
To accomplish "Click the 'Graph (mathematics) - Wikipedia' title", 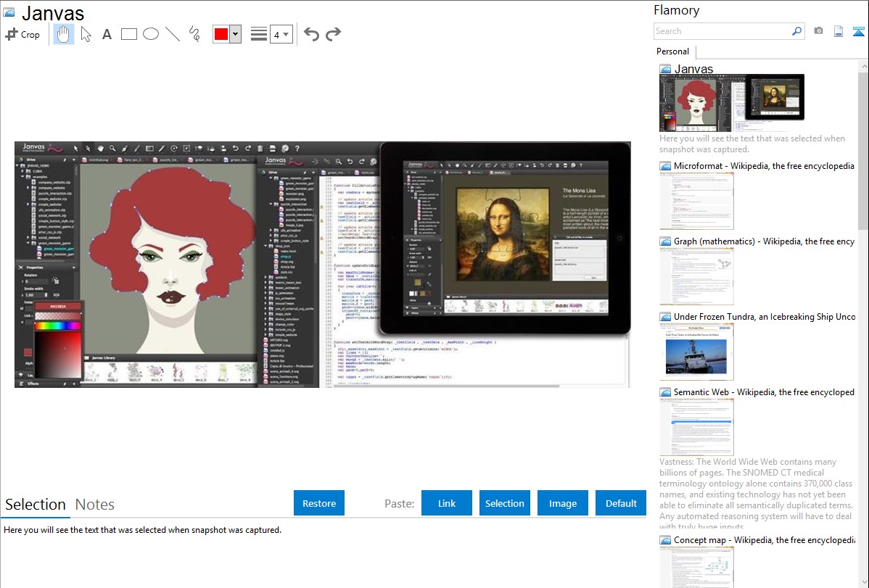I will coord(765,241).
